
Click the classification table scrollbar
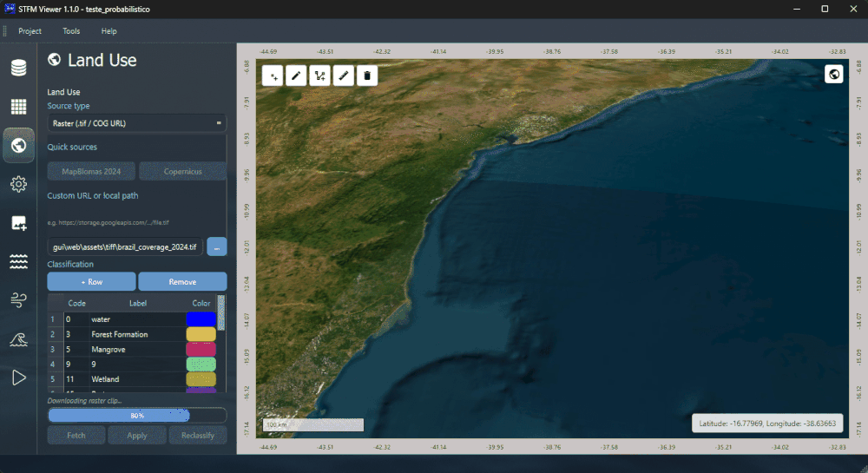pos(220,312)
